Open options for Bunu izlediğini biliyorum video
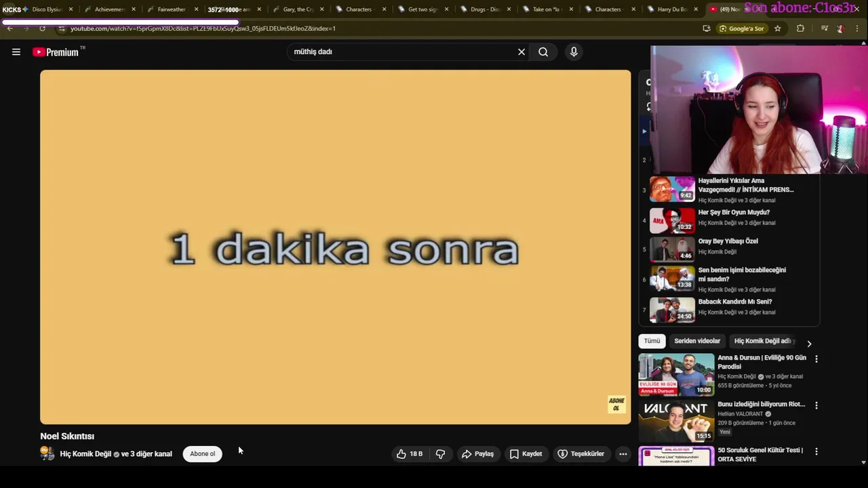The image size is (868, 488). point(816,405)
